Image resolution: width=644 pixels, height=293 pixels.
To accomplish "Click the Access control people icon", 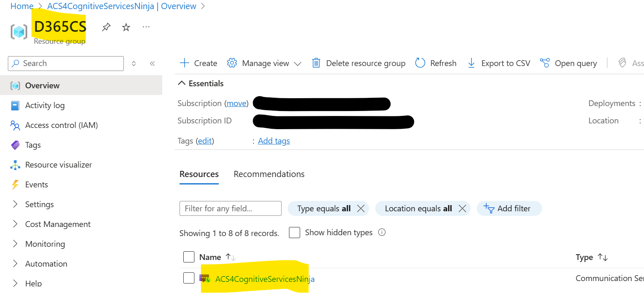I will [15, 125].
